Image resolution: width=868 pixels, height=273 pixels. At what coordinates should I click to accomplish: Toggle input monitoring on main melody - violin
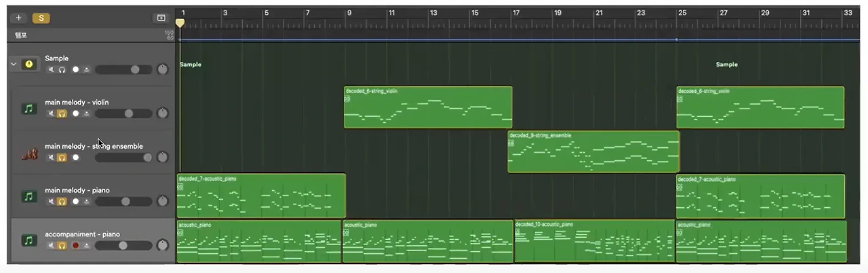(x=86, y=113)
